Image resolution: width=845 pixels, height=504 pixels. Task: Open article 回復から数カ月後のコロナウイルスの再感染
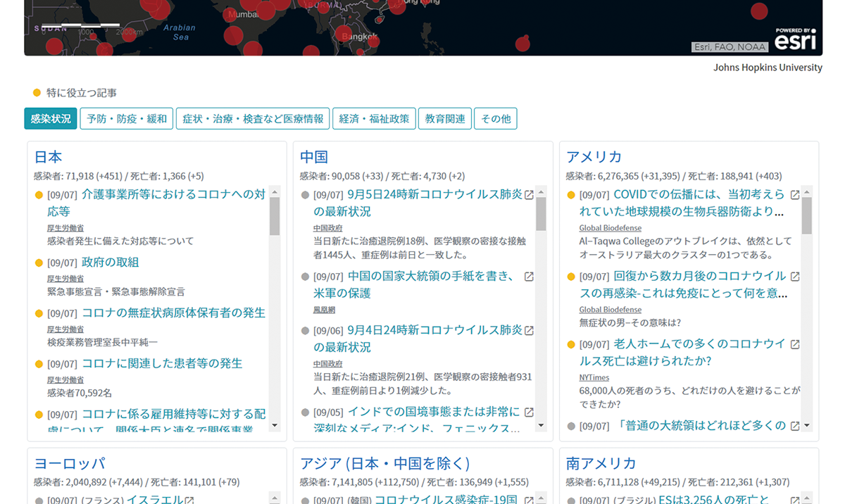pyautogui.click(x=683, y=284)
